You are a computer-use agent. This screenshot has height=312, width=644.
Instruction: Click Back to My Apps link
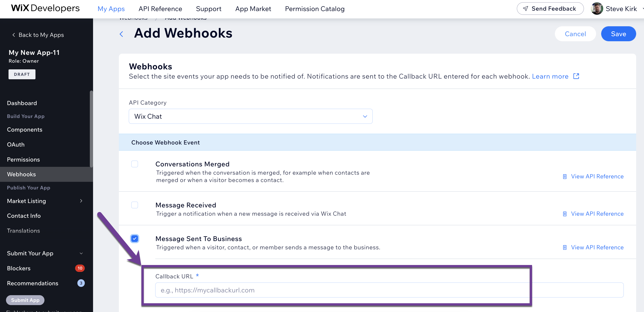click(38, 35)
